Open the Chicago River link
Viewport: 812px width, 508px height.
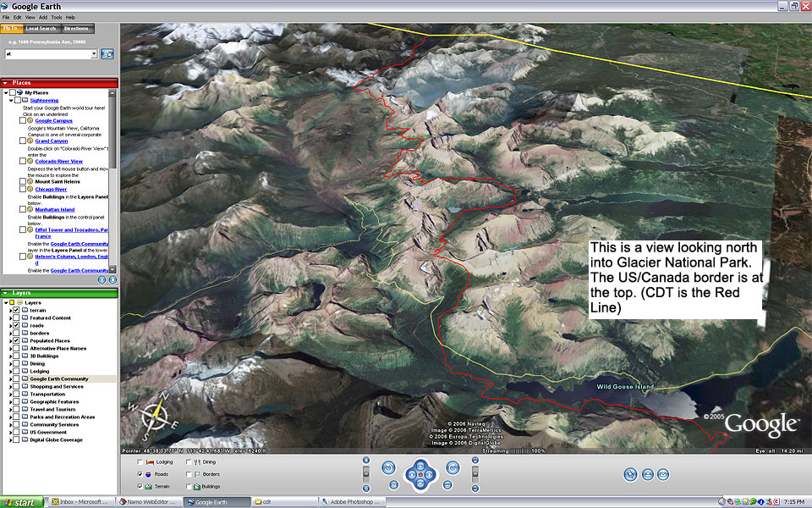pos(51,189)
